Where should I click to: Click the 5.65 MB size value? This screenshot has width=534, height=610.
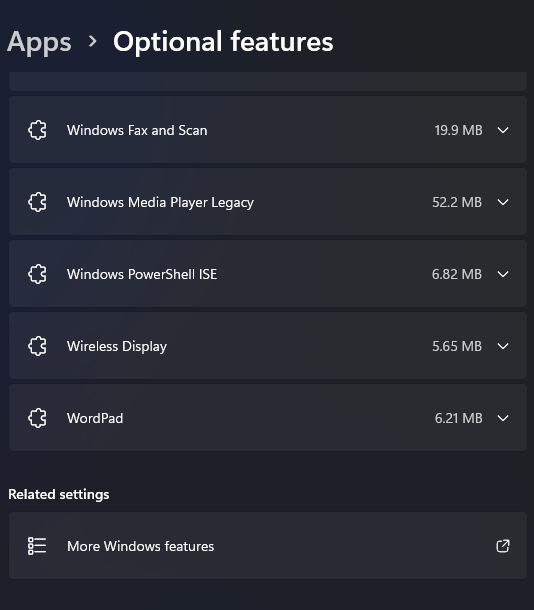click(x=457, y=346)
